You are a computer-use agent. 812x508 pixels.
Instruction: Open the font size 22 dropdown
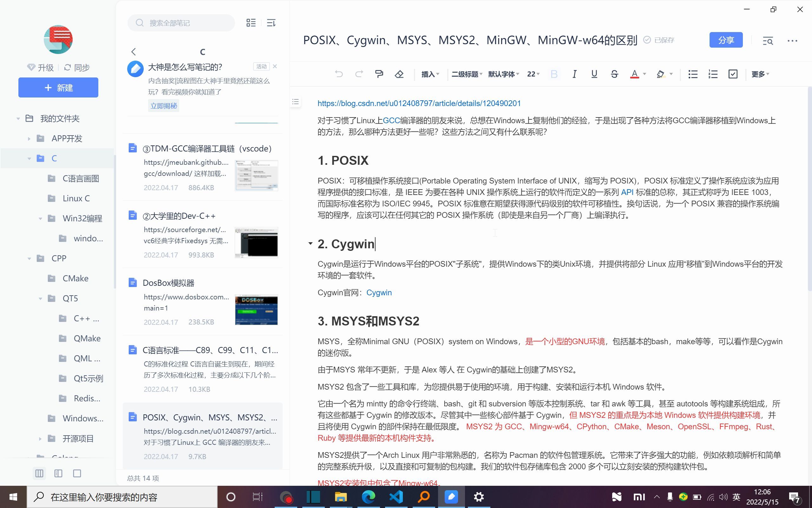[533, 74]
